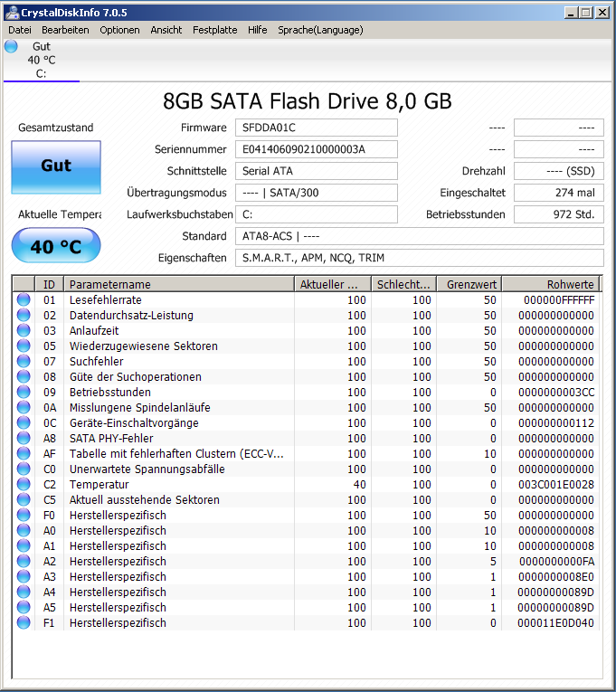Open the Ansicht menu
The image size is (616, 692).
coord(166,30)
